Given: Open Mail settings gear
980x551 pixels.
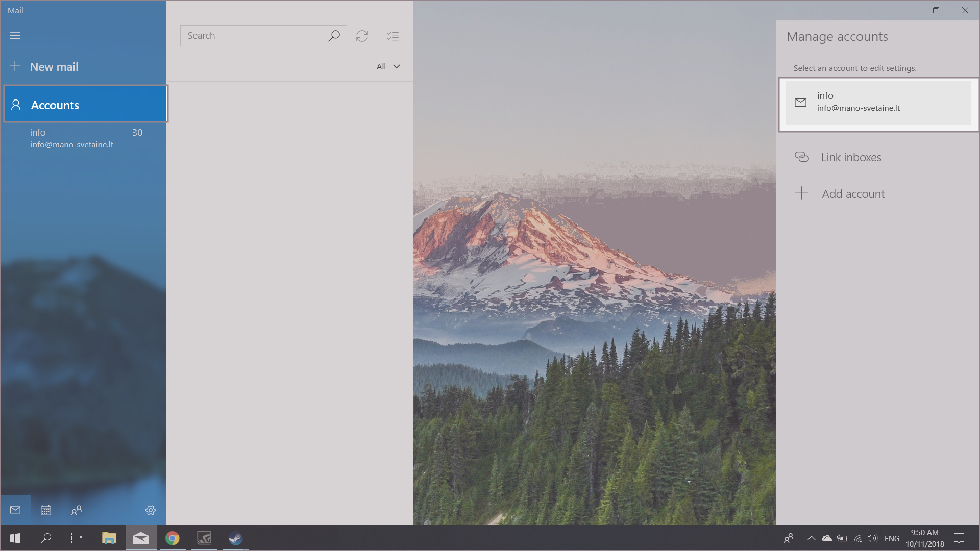Looking at the screenshot, I should (151, 510).
